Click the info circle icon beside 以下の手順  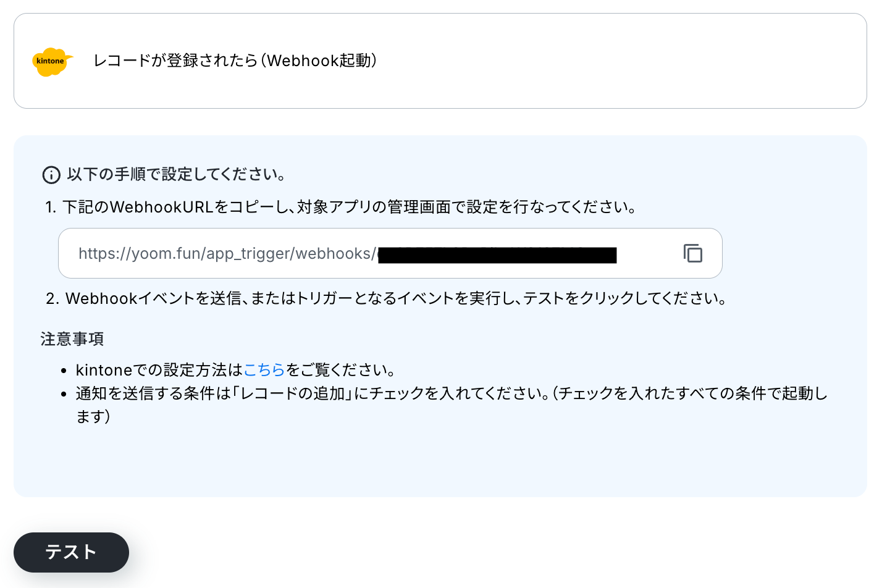coord(51,175)
